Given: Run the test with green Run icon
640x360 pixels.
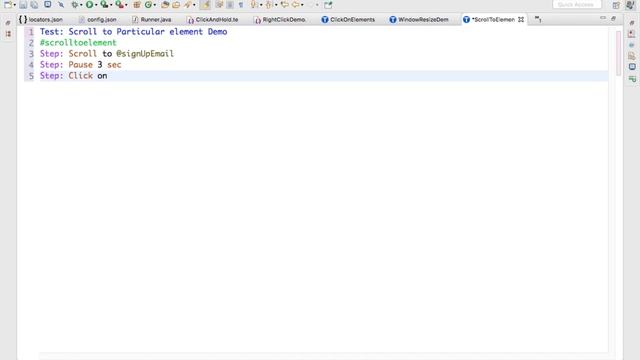Looking at the screenshot, I should (x=89, y=4).
